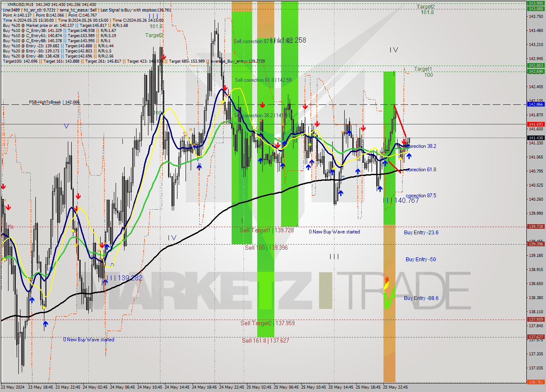The height and width of the screenshot is (392, 546).
Task: Click the green 143.888 price axis tag
Action: pyautogui.click(x=535, y=9)
